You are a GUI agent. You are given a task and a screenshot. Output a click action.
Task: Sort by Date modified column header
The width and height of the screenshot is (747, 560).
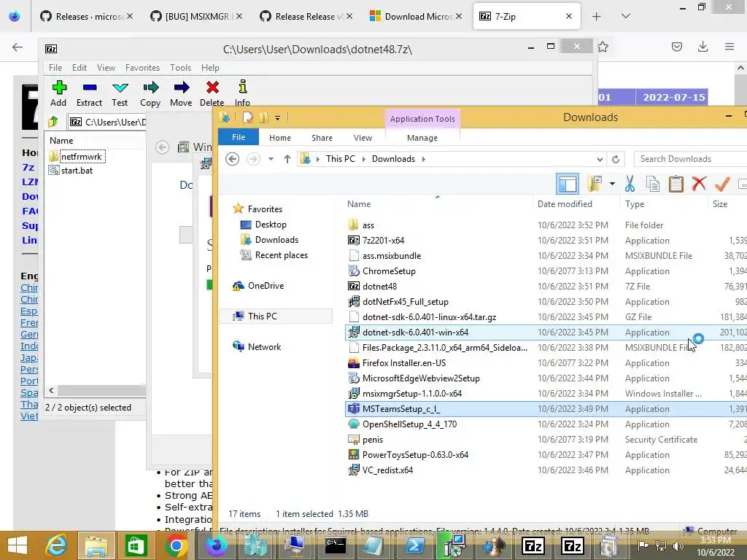[565, 204]
